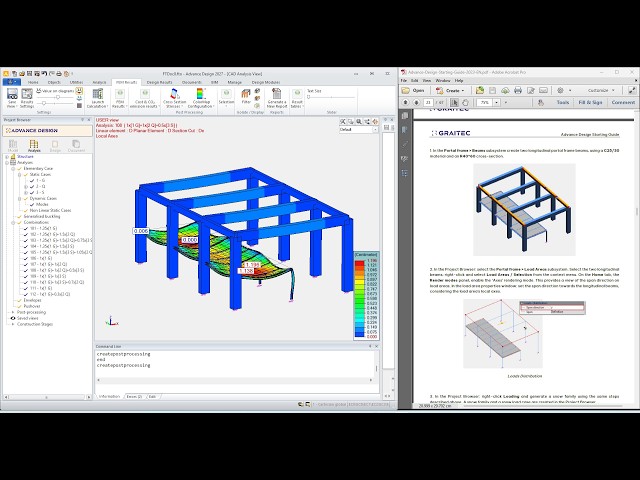Expand the Post-processing node
The width and height of the screenshot is (640, 480).
pyautogui.click(x=13, y=312)
